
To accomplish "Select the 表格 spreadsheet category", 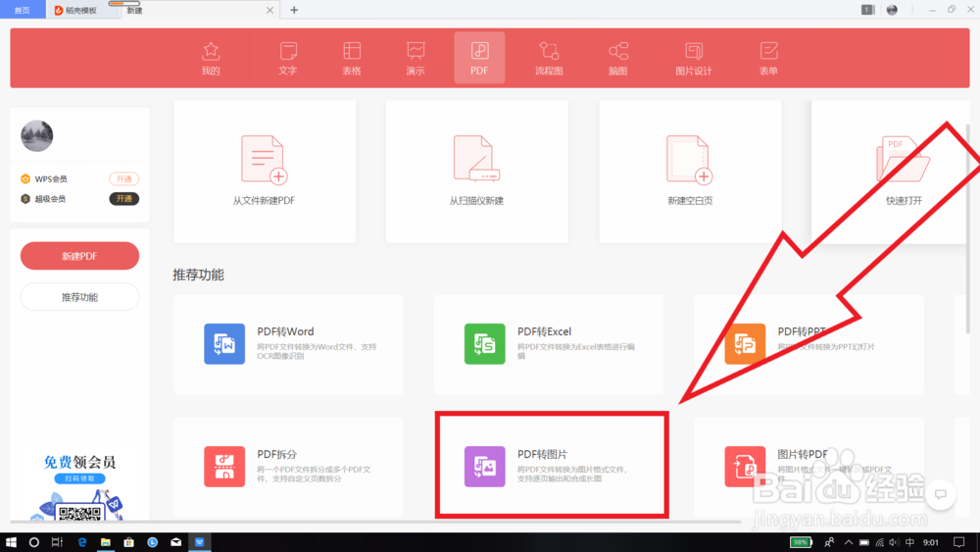I will tap(352, 58).
